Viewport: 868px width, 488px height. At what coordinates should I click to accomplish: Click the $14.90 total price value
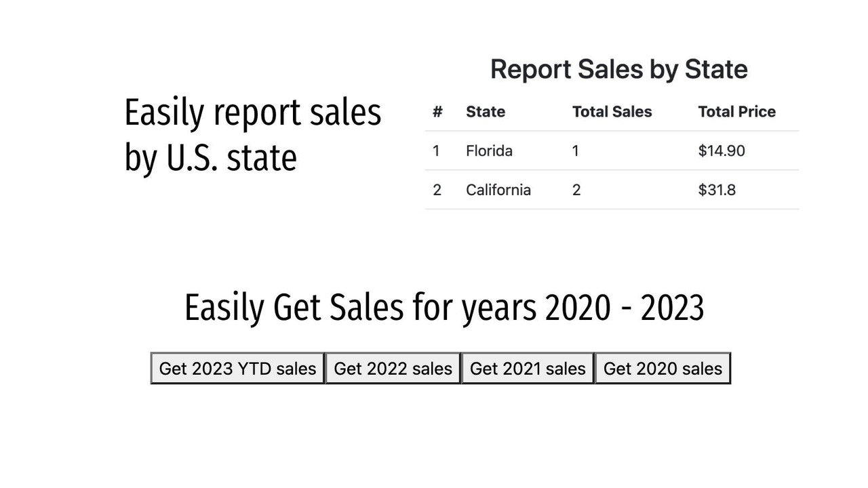(721, 150)
